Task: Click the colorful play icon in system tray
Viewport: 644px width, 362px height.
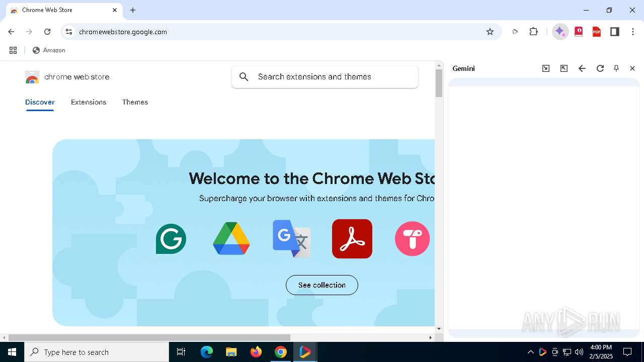Action: [542, 352]
